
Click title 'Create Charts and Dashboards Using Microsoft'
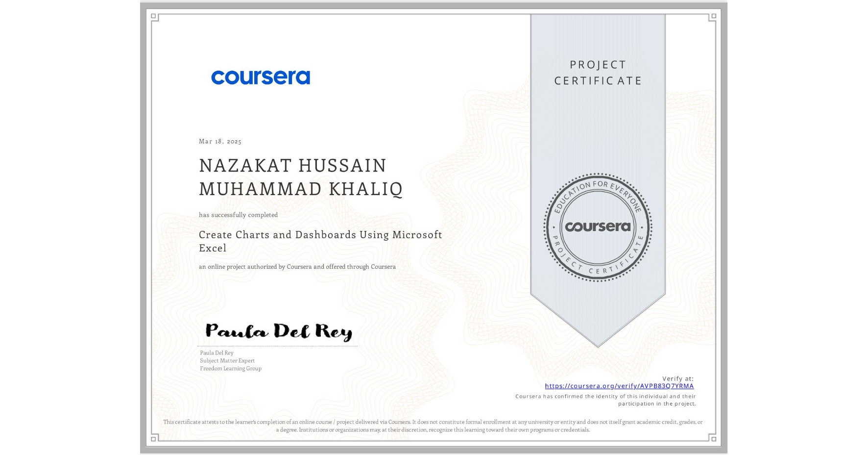(320, 235)
